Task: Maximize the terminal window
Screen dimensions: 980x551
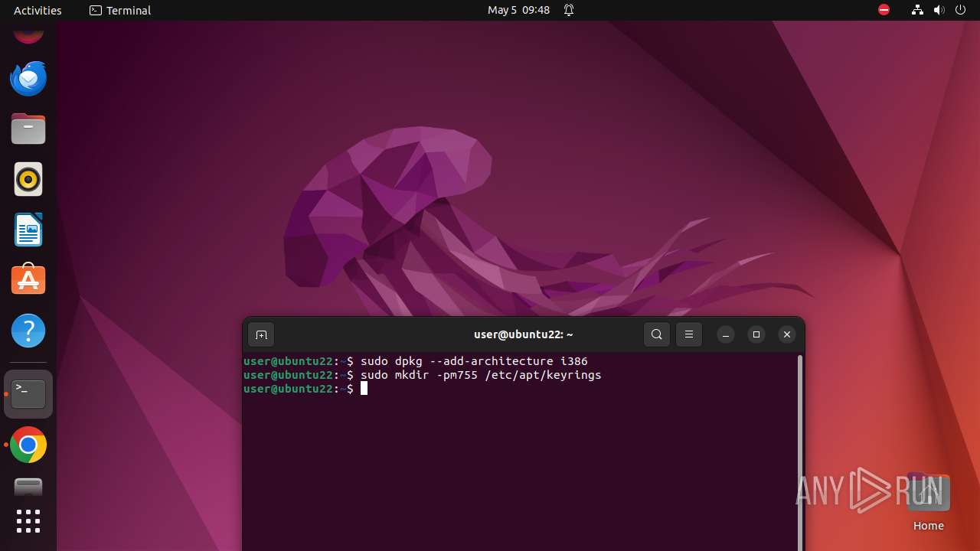Action: (x=756, y=334)
